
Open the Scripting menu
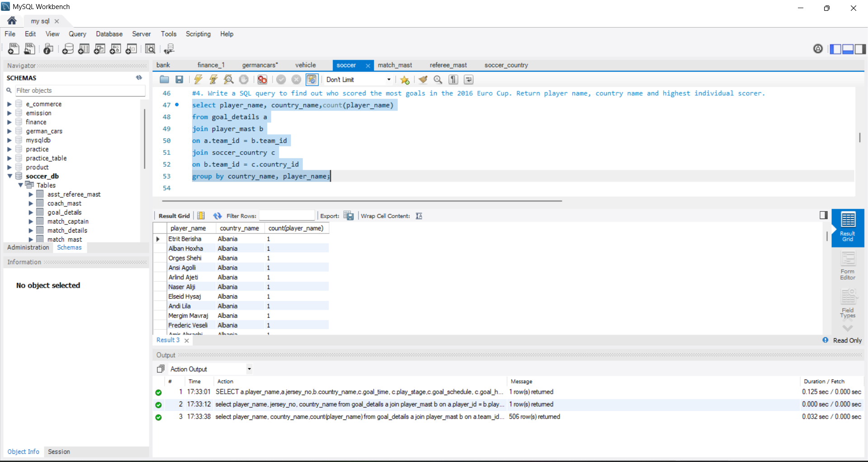click(x=198, y=34)
